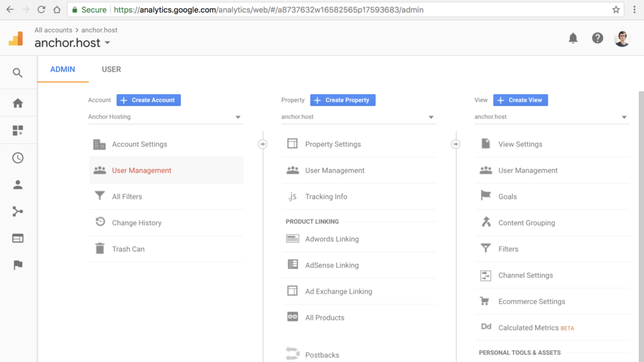Open Acquisition icon in sidebar

(x=18, y=212)
